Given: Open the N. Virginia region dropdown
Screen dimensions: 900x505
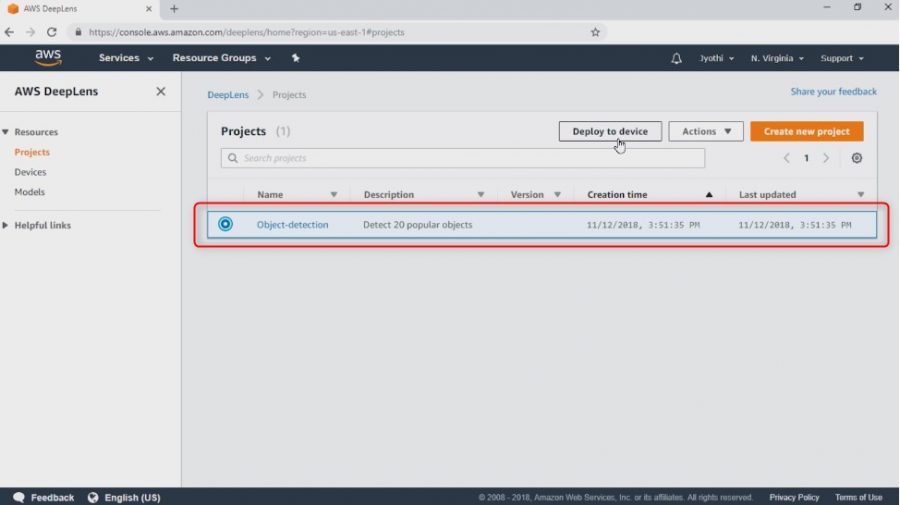Looking at the screenshot, I should point(777,58).
